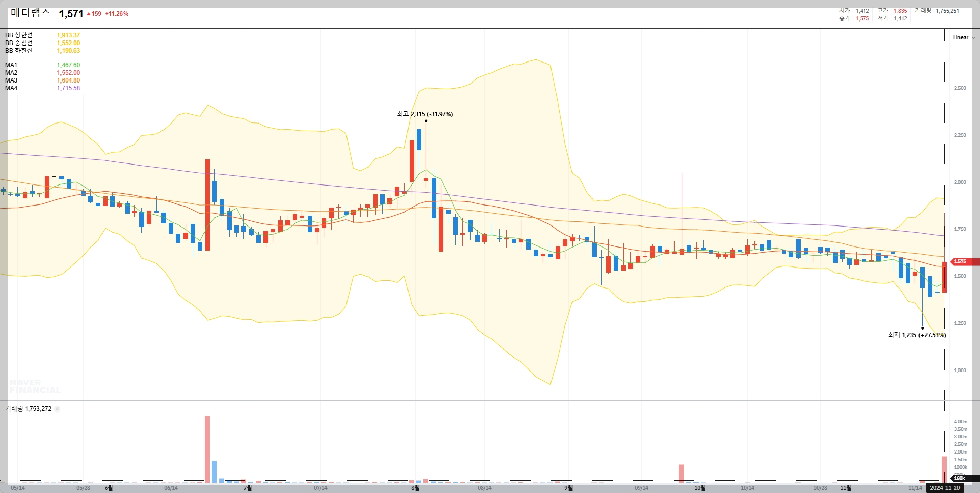980x493 pixels.
Task: Open the Linear scale dropdown
Action: (x=964, y=37)
